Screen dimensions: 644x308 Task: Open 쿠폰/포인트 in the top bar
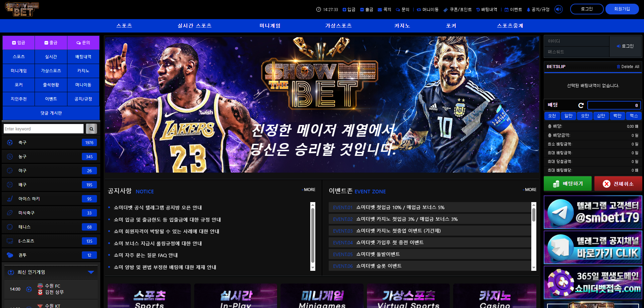coord(458,9)
